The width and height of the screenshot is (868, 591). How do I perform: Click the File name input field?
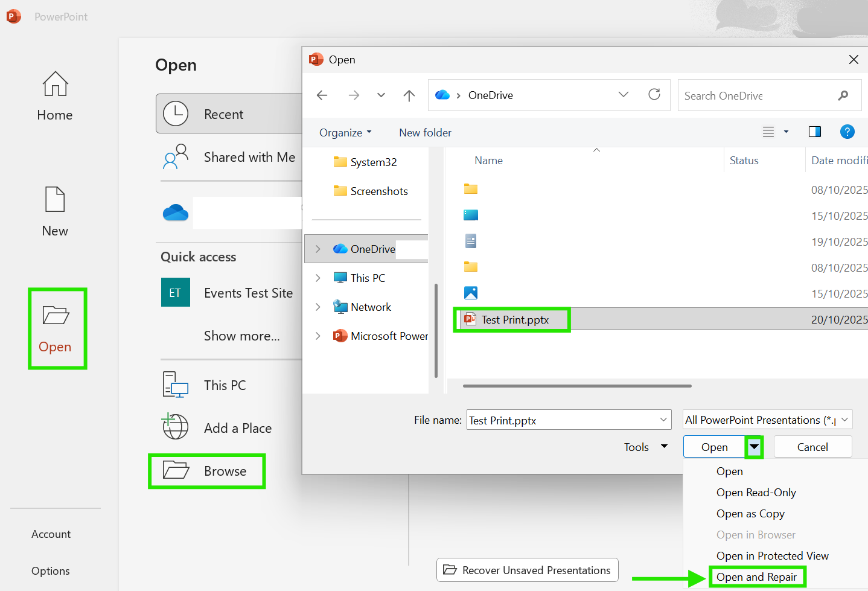coord(569,420)
